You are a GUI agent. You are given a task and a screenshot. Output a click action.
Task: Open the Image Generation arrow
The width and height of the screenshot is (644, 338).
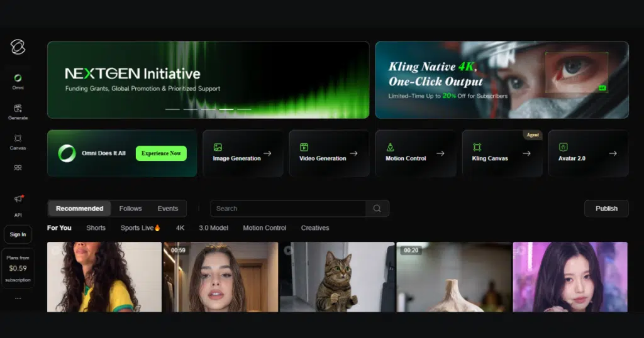(x=267, y=153)
